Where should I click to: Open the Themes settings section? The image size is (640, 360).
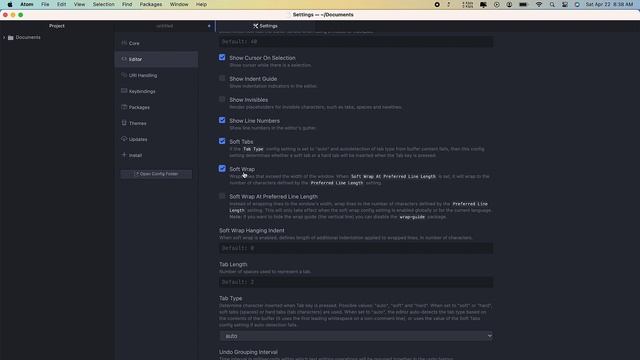[156, 123]
